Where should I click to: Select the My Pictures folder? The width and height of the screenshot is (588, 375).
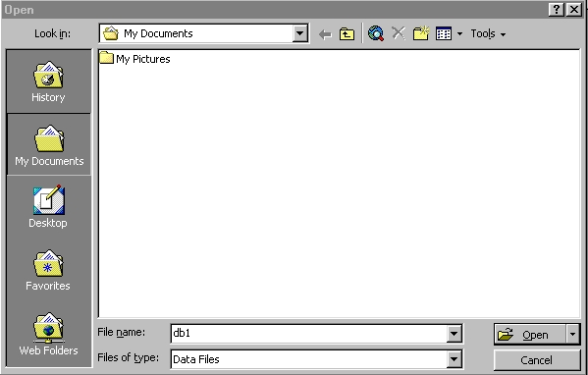pyautogui.click(x=134, y=59)
